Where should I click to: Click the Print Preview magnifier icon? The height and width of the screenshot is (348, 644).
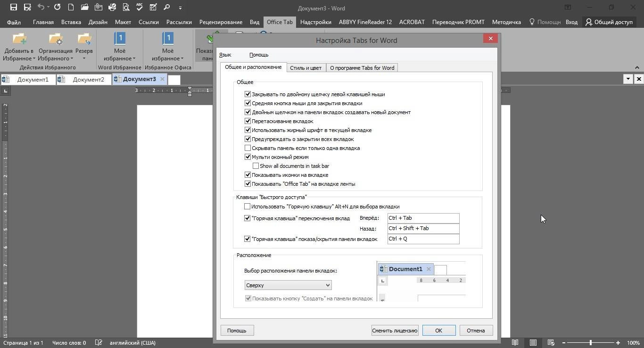pyautogui.click(x=126, y=8)
